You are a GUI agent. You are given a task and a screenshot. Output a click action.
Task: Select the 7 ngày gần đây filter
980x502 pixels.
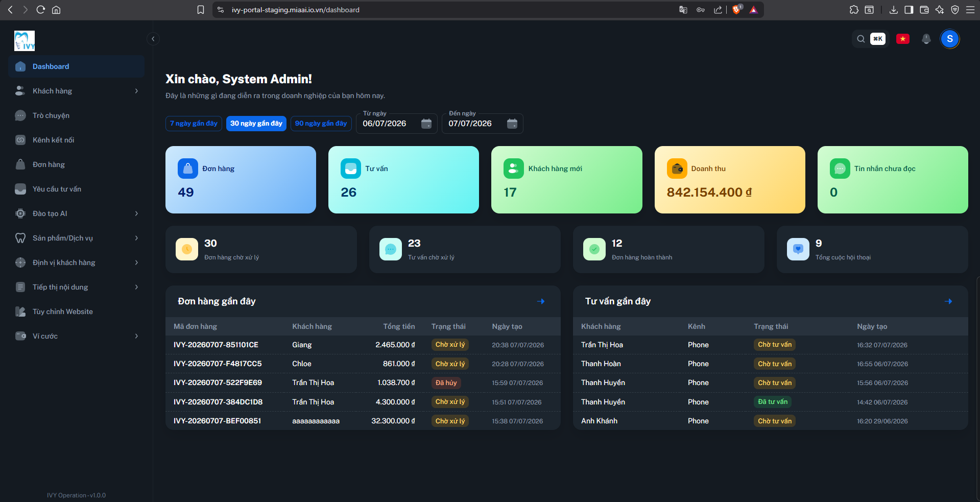(194, 124)
